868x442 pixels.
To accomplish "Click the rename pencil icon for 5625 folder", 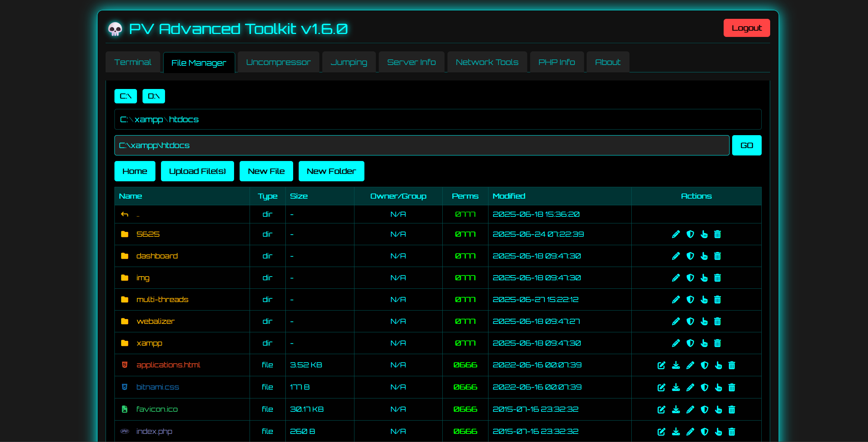I will [x=676, y=234].
